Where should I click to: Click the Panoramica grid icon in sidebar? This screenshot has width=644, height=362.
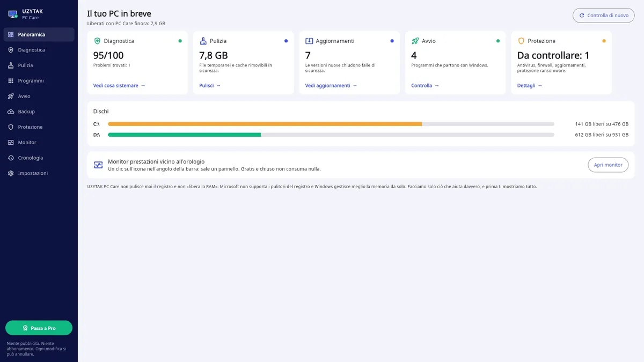(x=11, y=34)
